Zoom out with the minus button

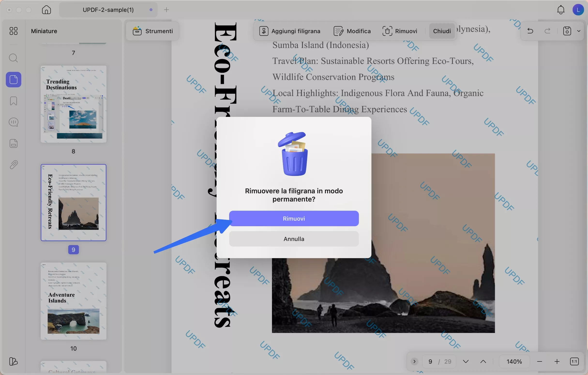point(540,361)
